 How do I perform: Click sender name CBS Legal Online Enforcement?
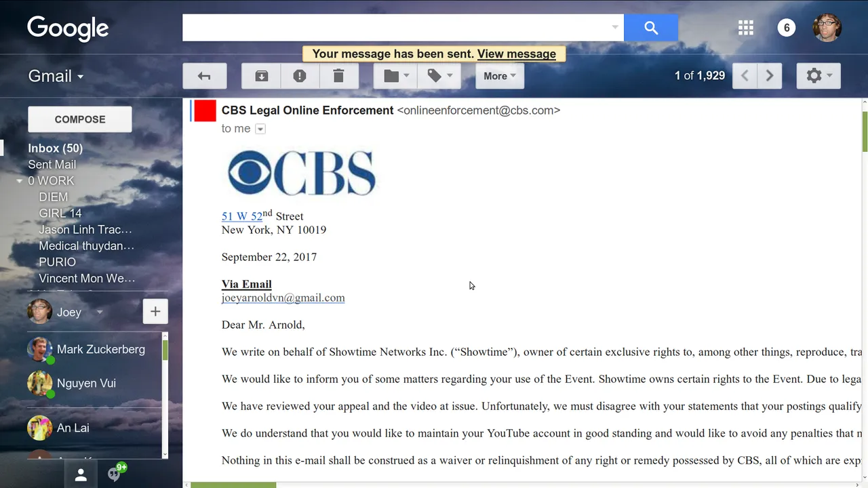[x=307, y=110]
